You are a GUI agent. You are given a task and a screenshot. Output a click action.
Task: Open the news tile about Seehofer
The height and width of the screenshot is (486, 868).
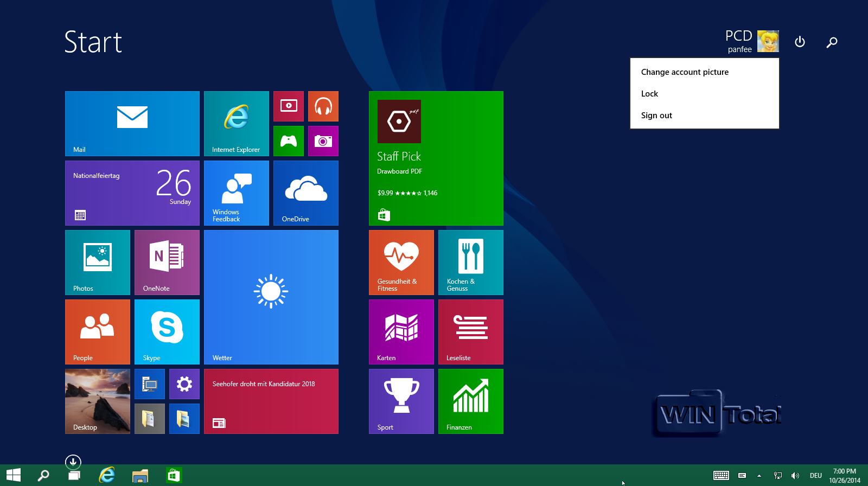point(271,401)
